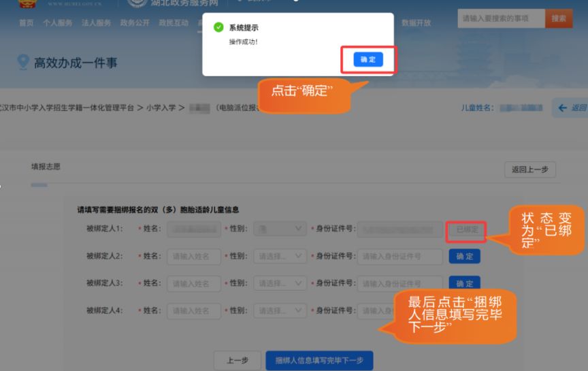Viewport: 588px width, 371px height.
Task: Click the 姓名 input for 被绑定人4
Action: [x=194, y=311]
